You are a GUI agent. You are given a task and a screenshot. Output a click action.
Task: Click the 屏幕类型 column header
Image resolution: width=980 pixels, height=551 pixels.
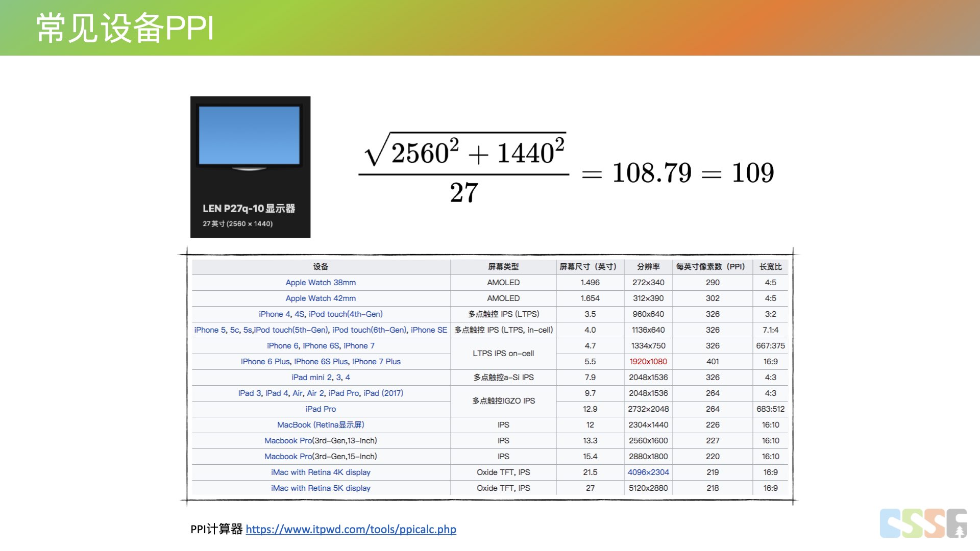503,267
